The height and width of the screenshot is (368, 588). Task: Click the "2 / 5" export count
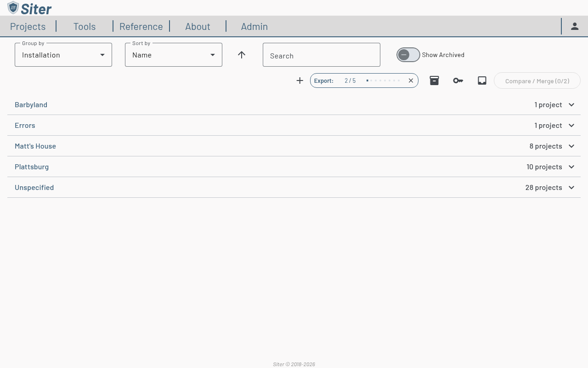[x=350, y=80]
